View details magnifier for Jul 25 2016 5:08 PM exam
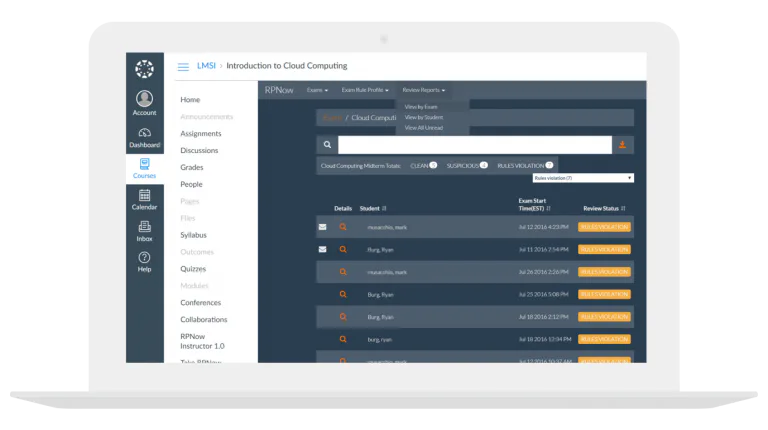This screenshot has width=768, height=430. pos(343,294)
